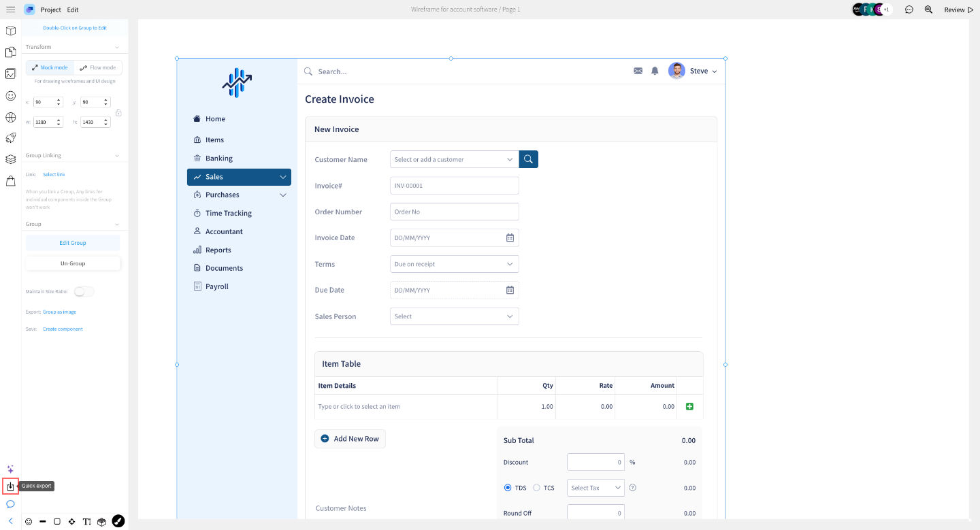Toggle Maintain Size Ratio switch
The height and width of the screenshot is (530, 980).
[84, 291]
